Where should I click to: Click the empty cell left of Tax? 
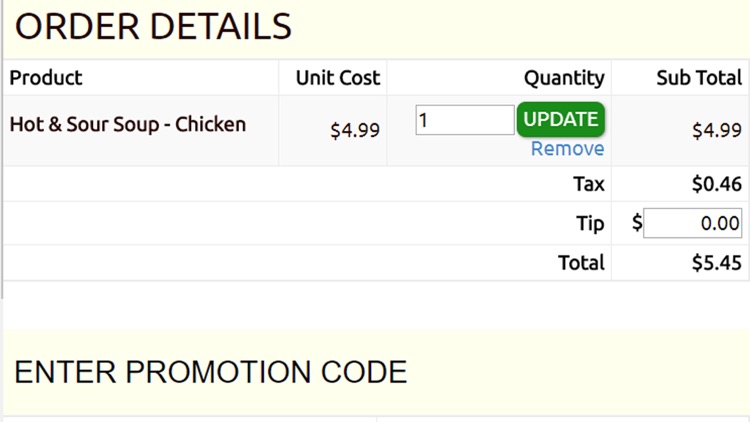pos(280,184)
